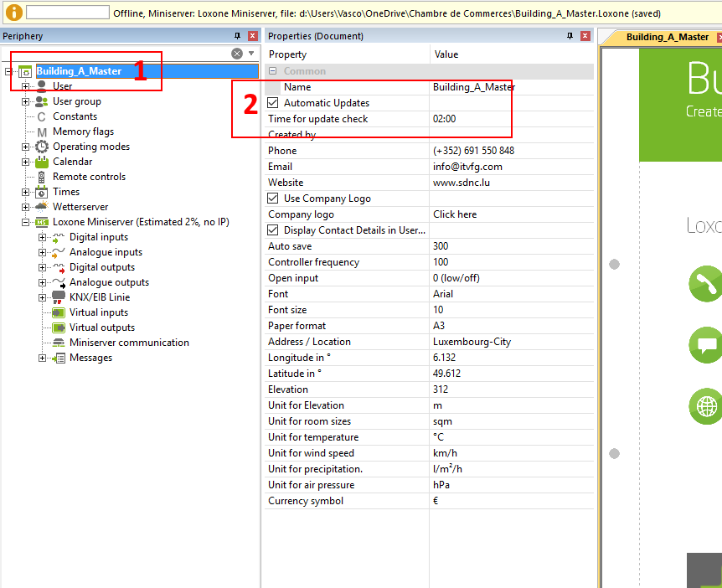Expand the Digital inputs node

pyautogui.click(x=42, y=238)
